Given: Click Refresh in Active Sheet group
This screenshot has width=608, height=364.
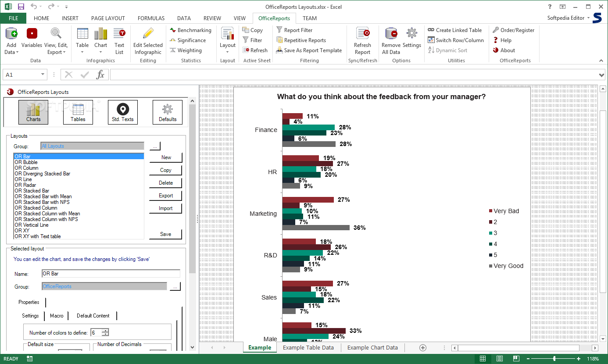Looking at the screenshot, I should click(x=254, y=50).
